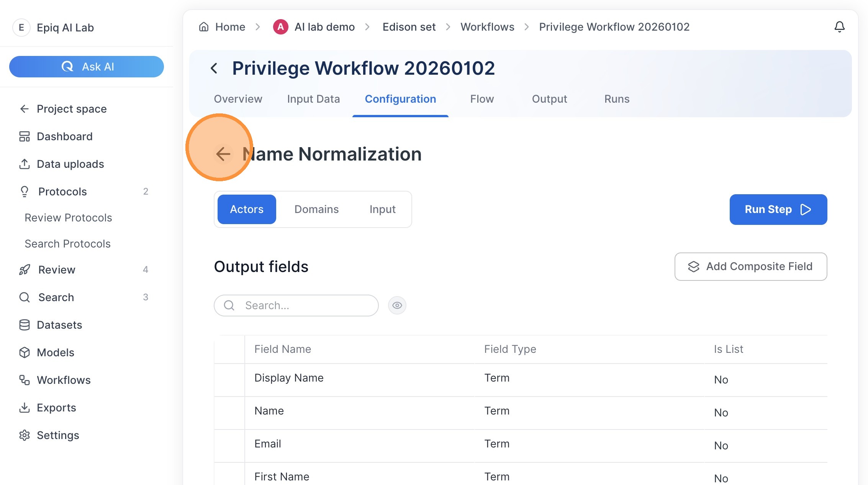
Task: Click the notification bell icon
Action: point(839,27)
